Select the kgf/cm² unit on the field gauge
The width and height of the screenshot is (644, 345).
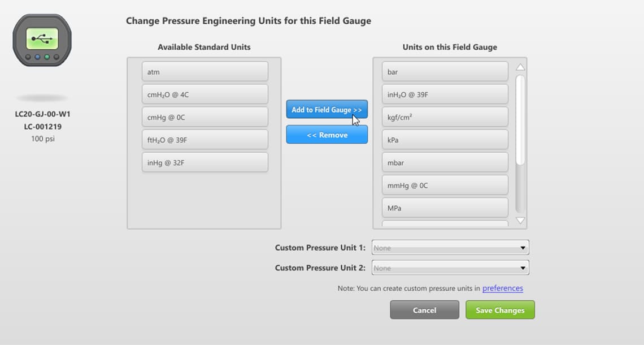tap(445, 117)
